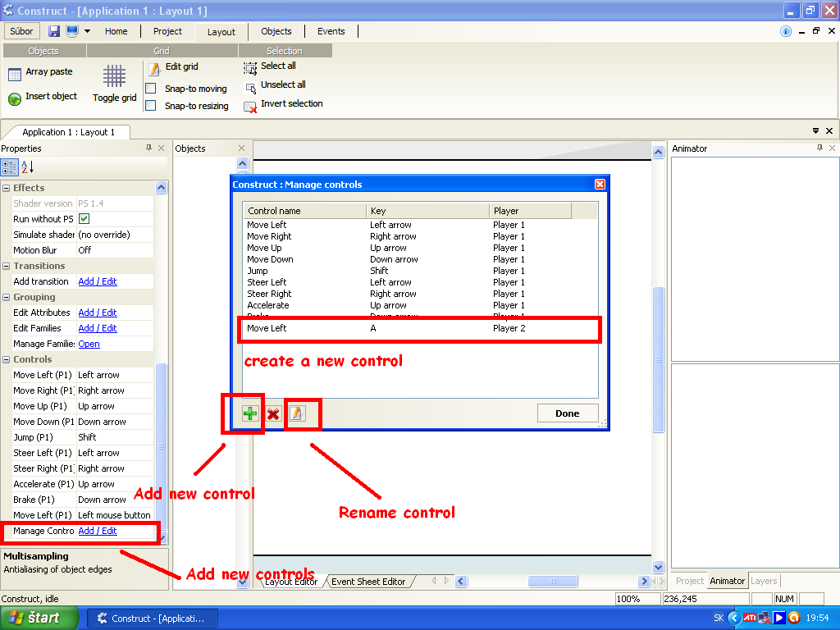Image resolution: width=840 pixels, height=630 pixels.
Task: Click the horizontal scrollbar in layout editor
Action: tap(550, 582)
